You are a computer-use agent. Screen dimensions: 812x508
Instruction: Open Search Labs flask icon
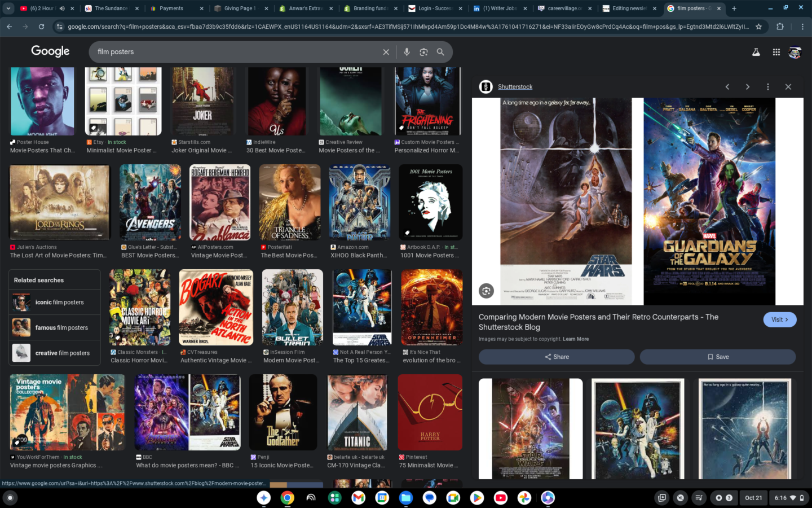click(x=756, y=52)
